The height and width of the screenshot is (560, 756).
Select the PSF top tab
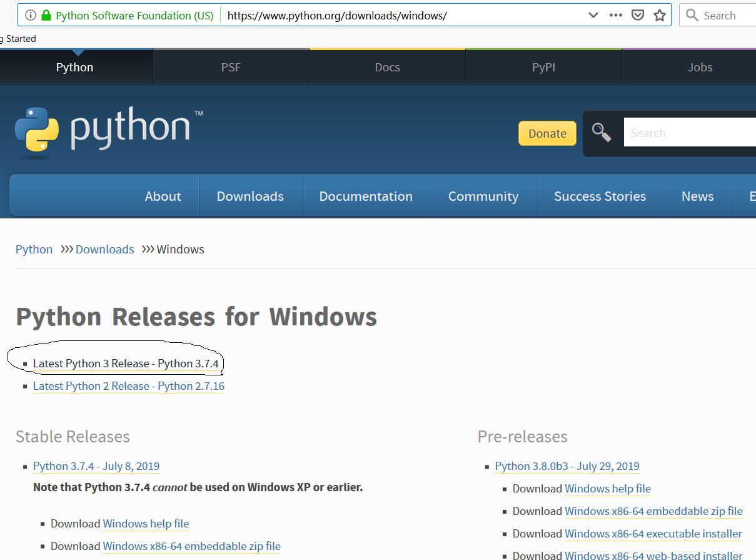pyautogui.click(x=231, y=67)
